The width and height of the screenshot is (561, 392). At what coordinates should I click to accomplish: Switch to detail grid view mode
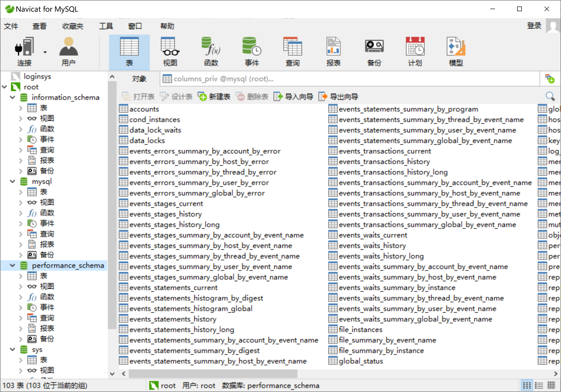coord(551,386)
